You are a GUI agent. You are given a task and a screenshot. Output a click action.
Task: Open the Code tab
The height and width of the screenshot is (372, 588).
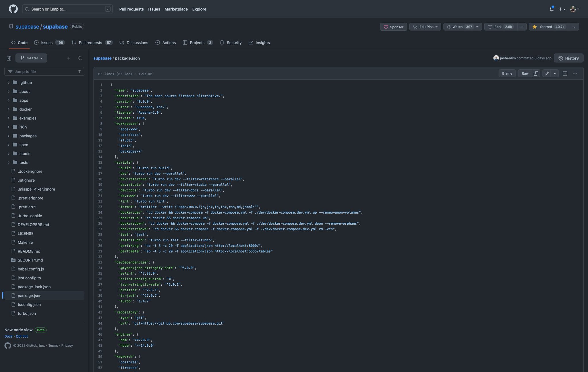(19, 42)
